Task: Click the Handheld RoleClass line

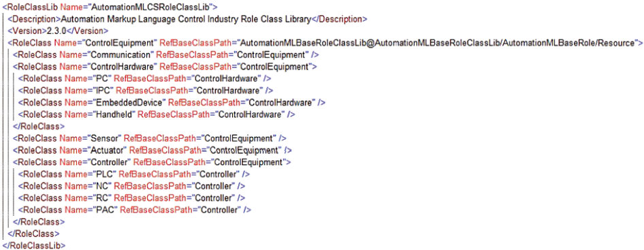Action: (x=157, y=114)
